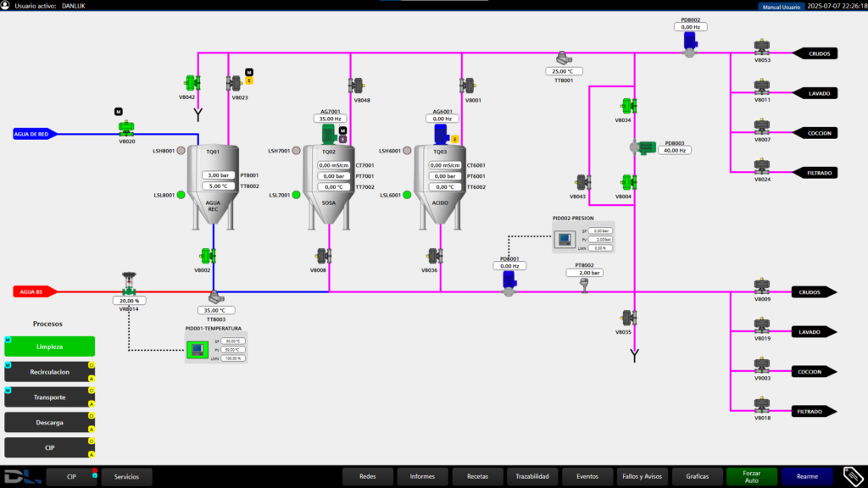Click PD8003 40,00 Hz frequency field

(675, 150)
